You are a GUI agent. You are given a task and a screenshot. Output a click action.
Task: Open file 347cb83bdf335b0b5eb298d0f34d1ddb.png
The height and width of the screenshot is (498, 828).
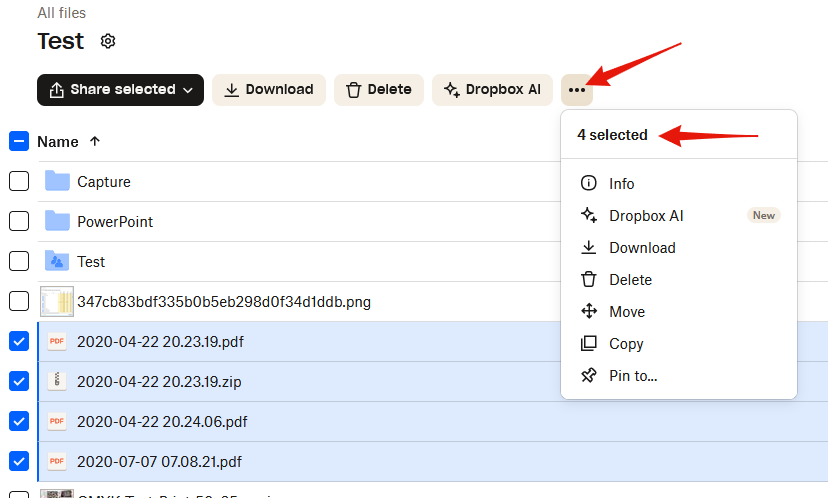[x=224, y=302]
